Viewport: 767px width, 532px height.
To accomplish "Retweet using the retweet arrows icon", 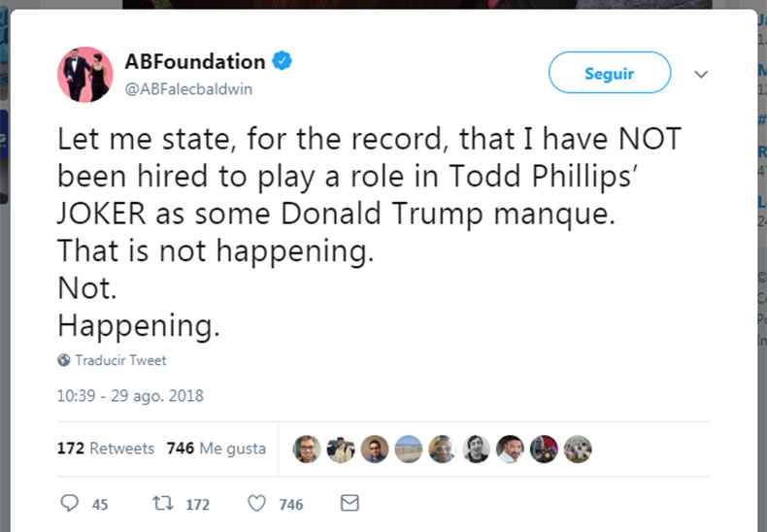I will 162,504.
